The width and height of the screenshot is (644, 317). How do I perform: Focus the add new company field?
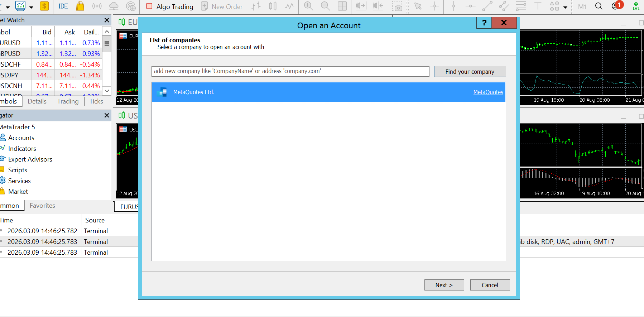pyautogui.click(x=290, y=71)
